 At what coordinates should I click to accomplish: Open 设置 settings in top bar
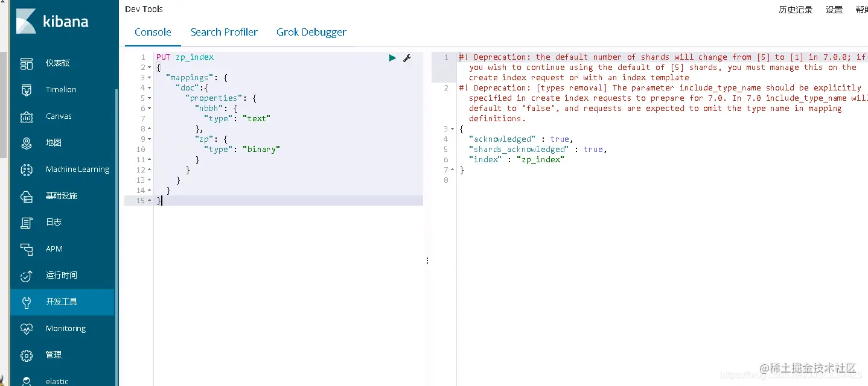[834, 10]
